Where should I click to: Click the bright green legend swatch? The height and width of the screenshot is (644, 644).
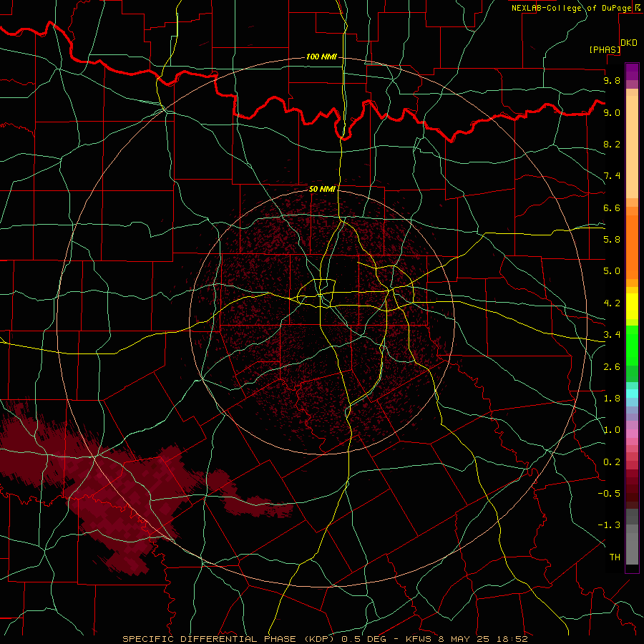(x=632, y=345)
